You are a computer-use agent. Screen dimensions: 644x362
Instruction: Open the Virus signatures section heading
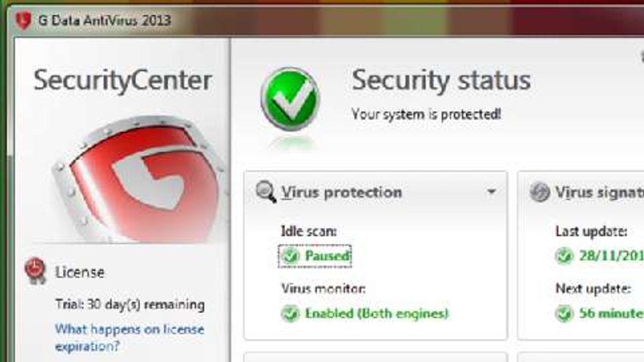[x=599, y=192]
